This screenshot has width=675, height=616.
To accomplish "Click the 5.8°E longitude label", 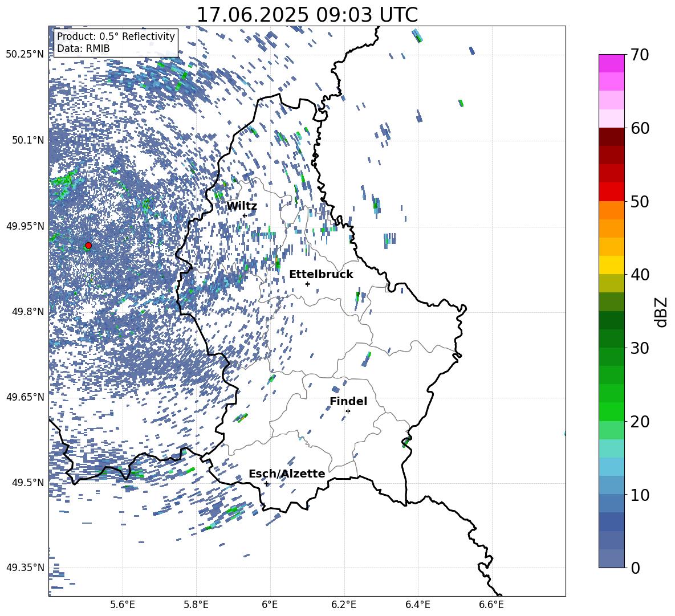I will pos(196,605).
